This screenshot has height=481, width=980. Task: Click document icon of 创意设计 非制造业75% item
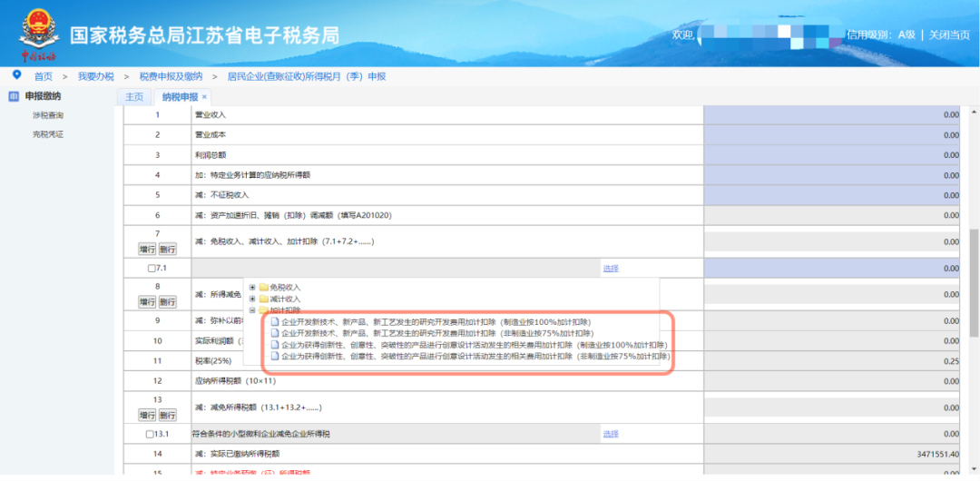[x=275, y=357]
